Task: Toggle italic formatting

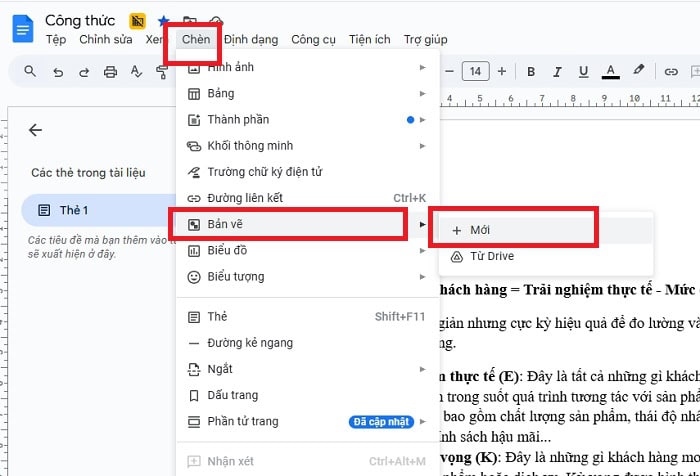Action: point(557,72)
